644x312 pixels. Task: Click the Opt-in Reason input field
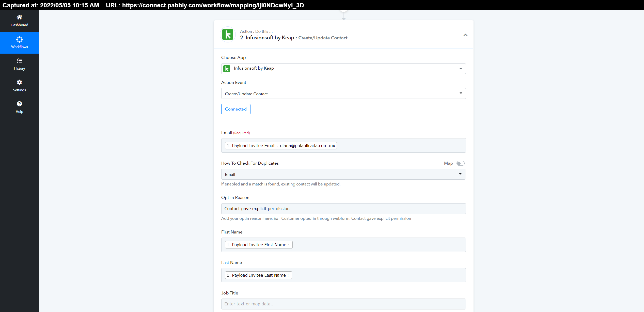click(x=343, y=209)
